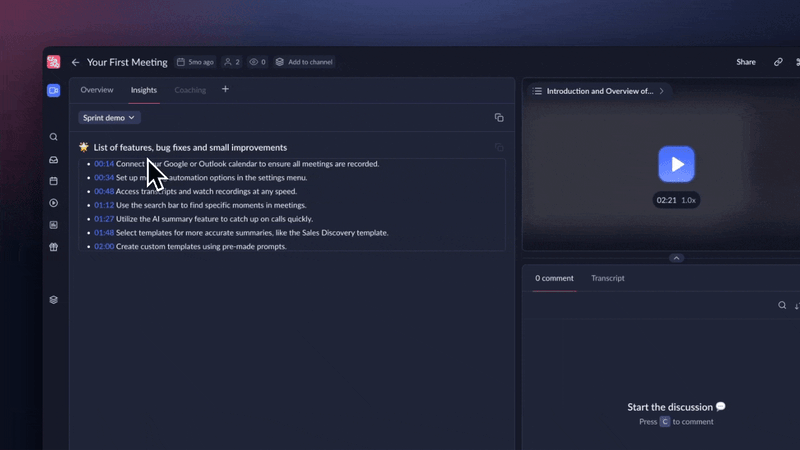Open the play-circle recordings icon in sidebar

pos(54,203)
